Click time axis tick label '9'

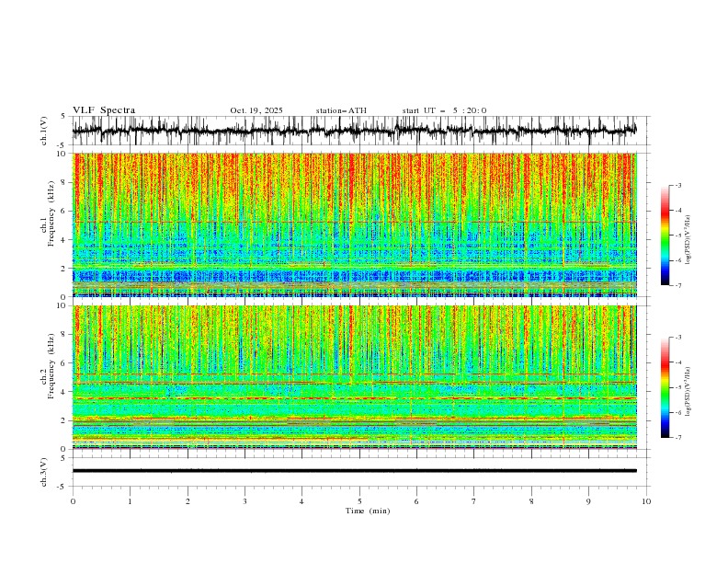point(588,501)
